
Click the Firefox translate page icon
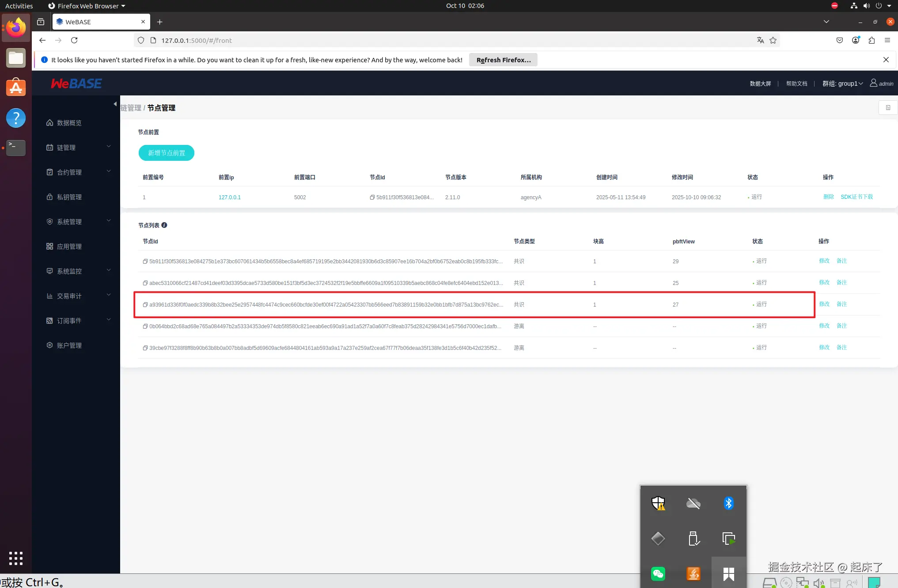tap(760, 40)
